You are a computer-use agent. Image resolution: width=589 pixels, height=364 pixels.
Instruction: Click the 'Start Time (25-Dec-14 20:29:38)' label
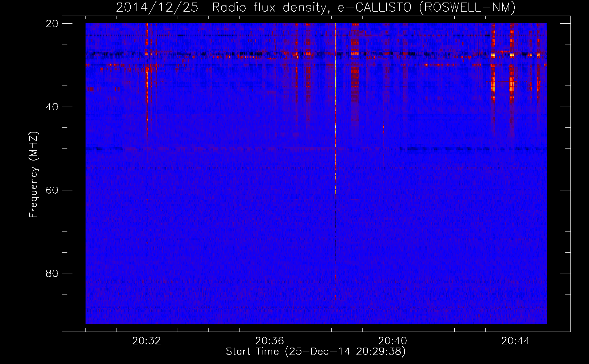pos(316,352)
